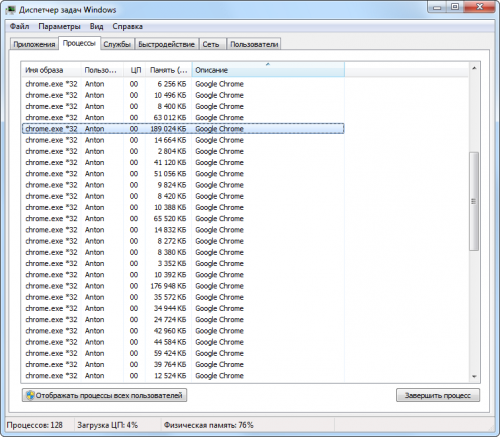Open the Файл menu
Screen dimensions: 500x437
click(x=19, y=26)
